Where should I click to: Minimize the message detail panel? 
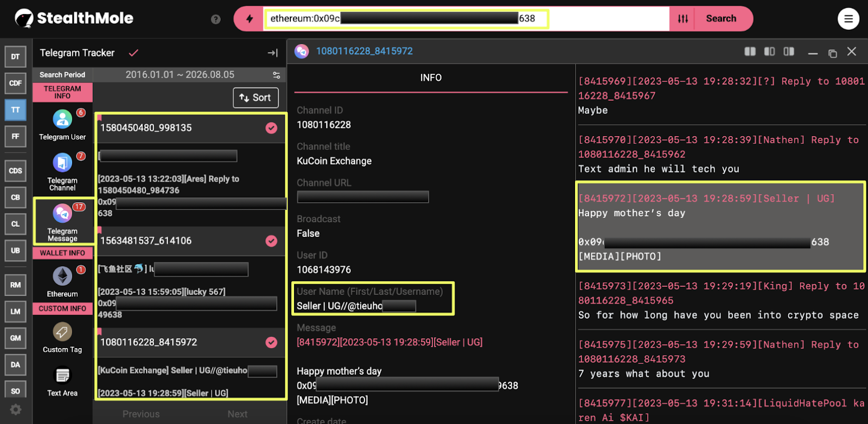tap(813, 53)
